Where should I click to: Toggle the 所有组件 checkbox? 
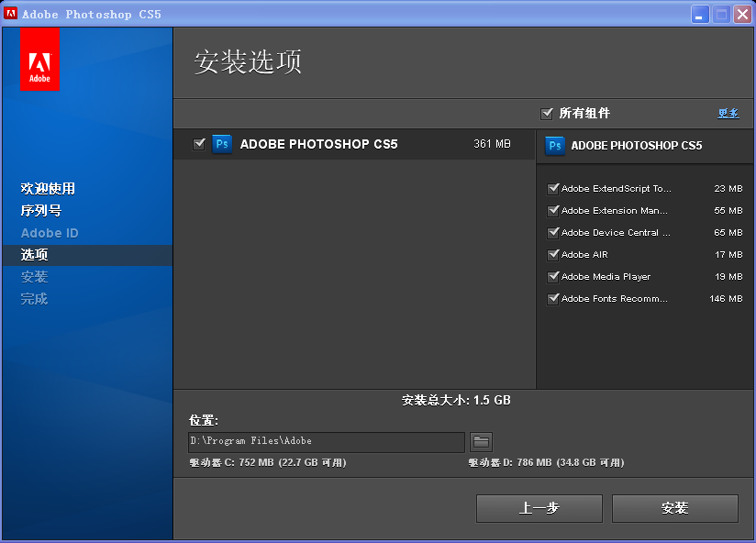[x=547, y=114]
